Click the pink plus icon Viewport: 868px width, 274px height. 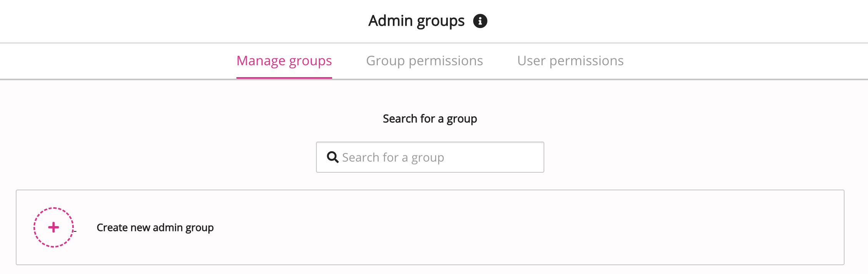click(x=53, y=228)
